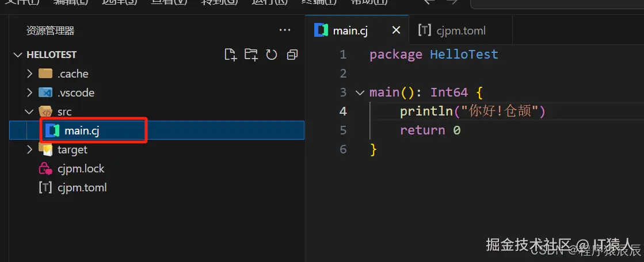
Task: Click the target folder icon
Action: click(45, 149)
